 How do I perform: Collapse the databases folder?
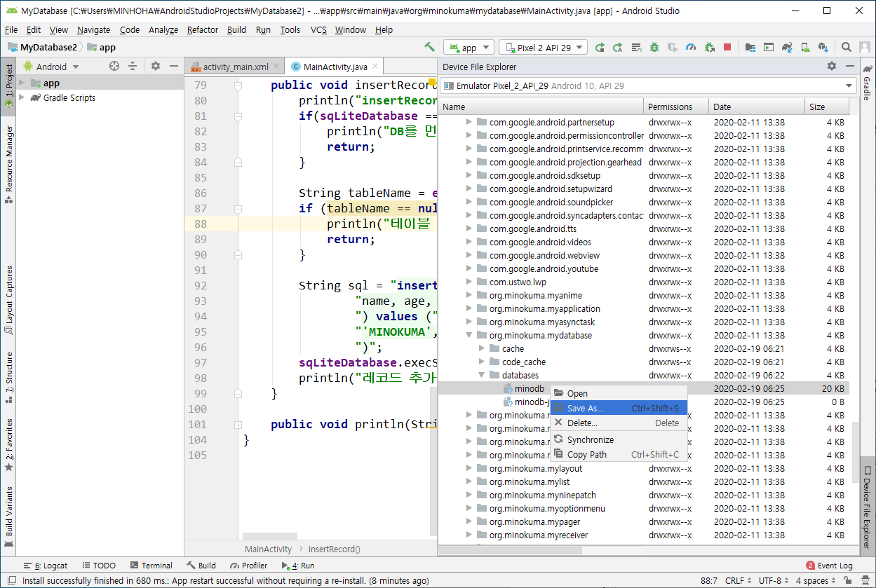coord(483,375)
